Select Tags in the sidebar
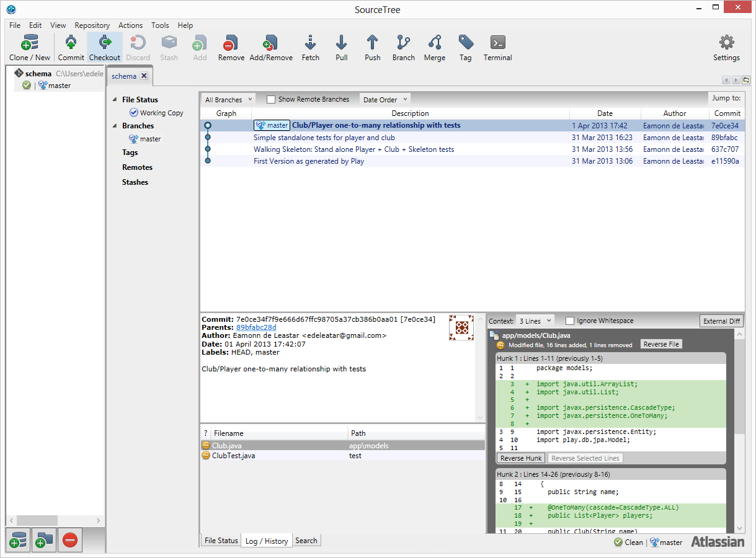This screenshot has width=756, height=558. (x=130, y=153)
